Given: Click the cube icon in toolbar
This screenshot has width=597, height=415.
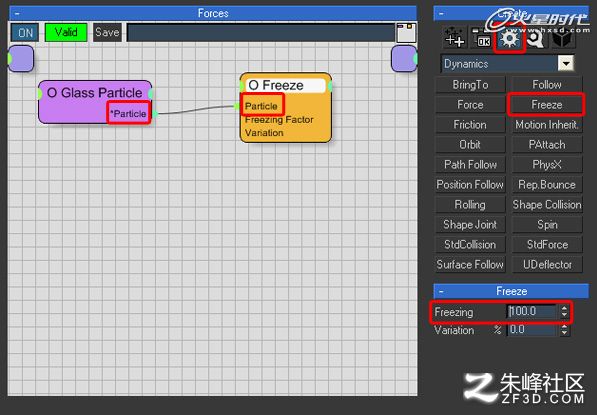Looking at the screenshot, I should point(563,38).
